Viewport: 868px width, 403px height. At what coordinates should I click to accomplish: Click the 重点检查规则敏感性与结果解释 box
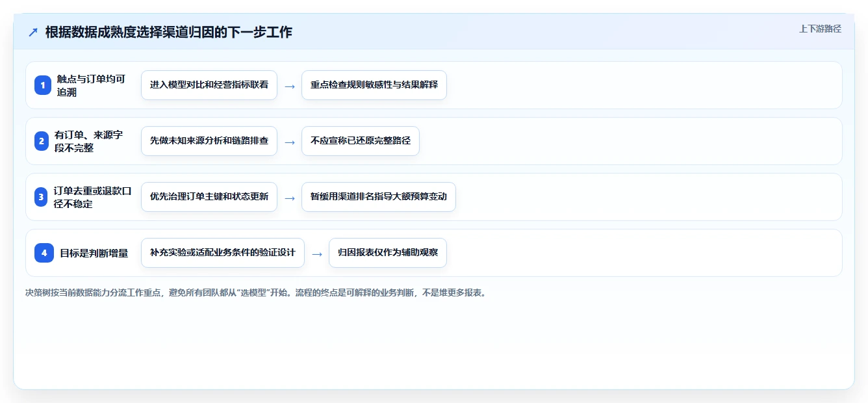click(x=374, y=85)
